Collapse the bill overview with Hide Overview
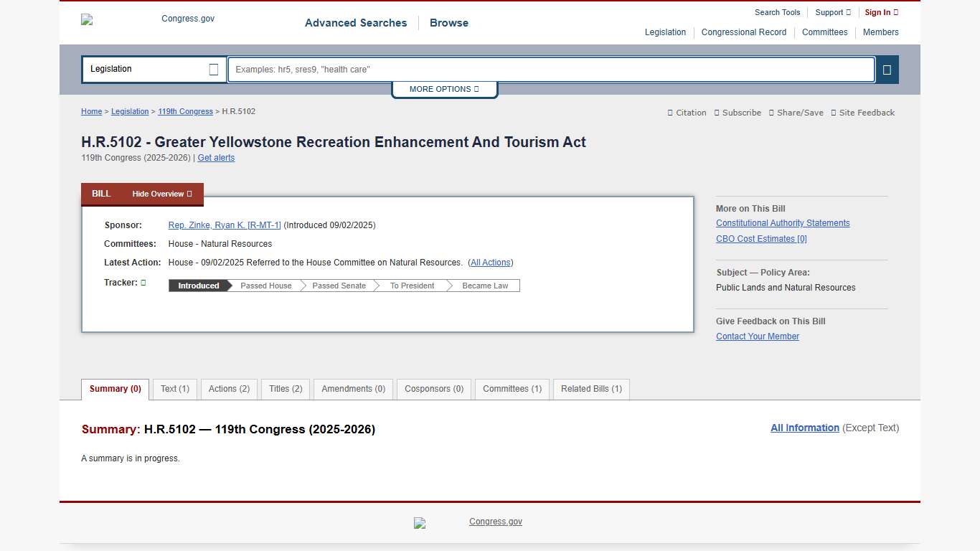 click(x=161, y=194)
